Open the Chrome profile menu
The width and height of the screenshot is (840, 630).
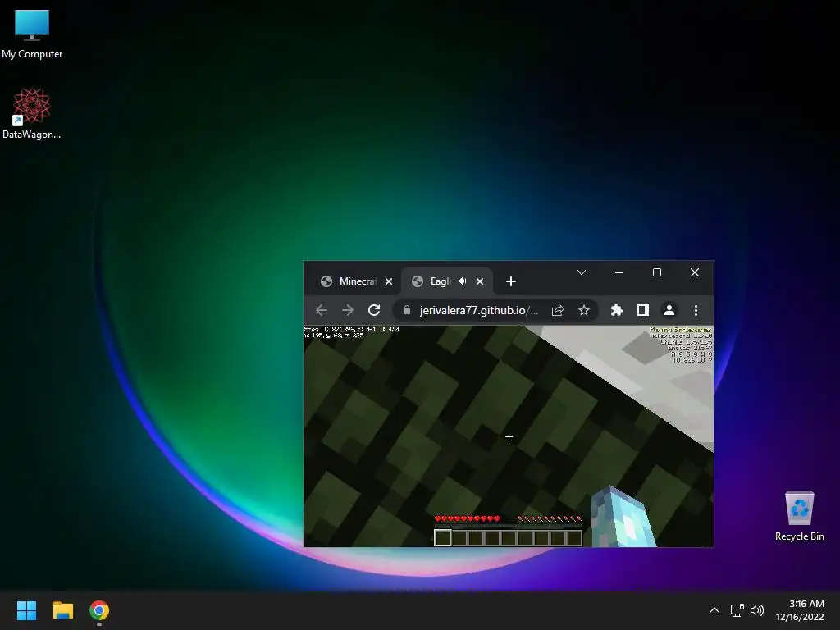coord(669,310)
